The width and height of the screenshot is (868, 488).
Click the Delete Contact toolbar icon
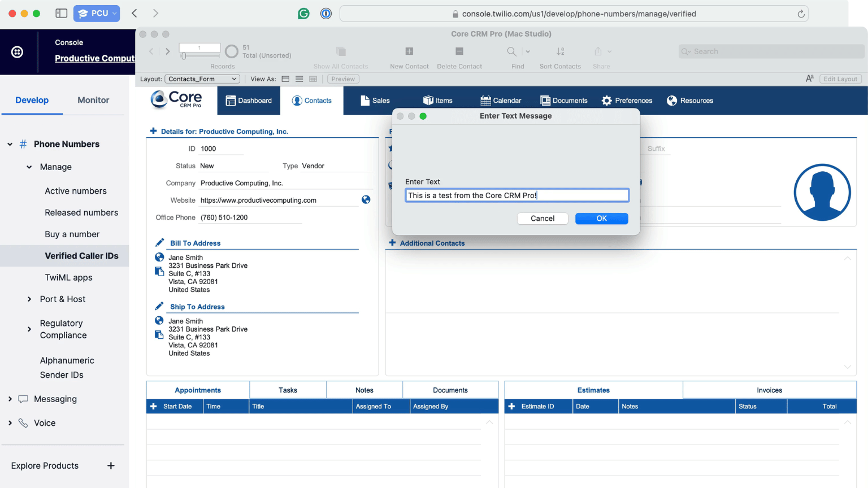coord(459,51)
